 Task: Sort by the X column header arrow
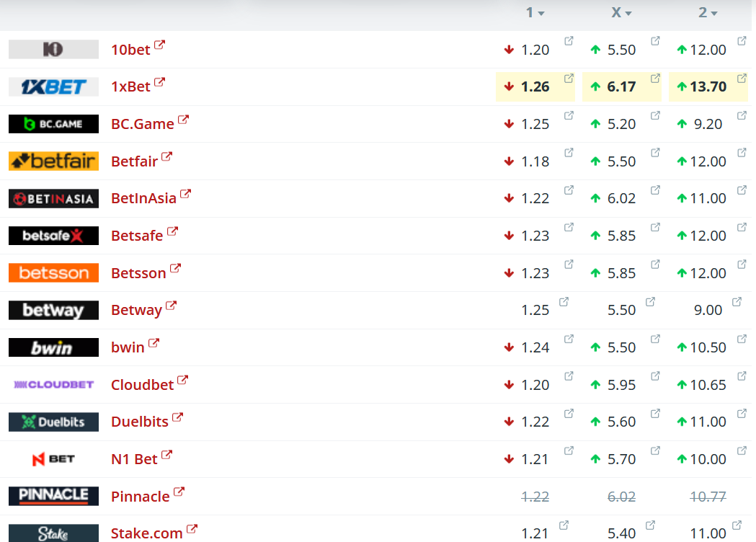point(628,14)
